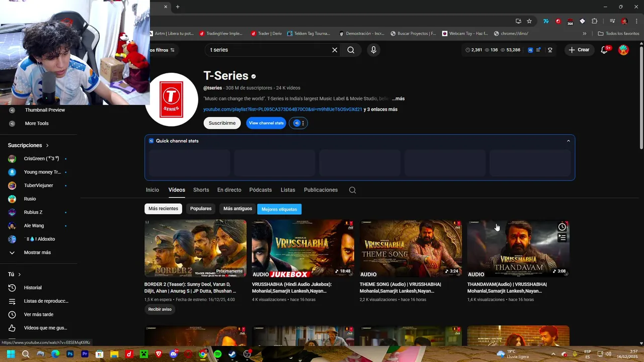Image resolution: width=644 pixels, height=362 pixels.
Task: Open the Chrome profile avatar
Action: coord(624,21)
